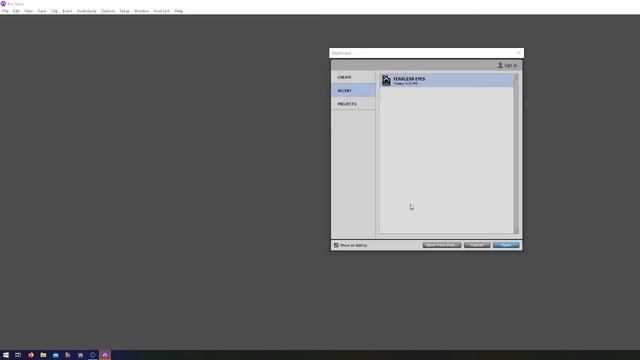Click the blue folder icon on the taskbar
The height and width of the screenshot is (360, 640).
pos(56,355)
